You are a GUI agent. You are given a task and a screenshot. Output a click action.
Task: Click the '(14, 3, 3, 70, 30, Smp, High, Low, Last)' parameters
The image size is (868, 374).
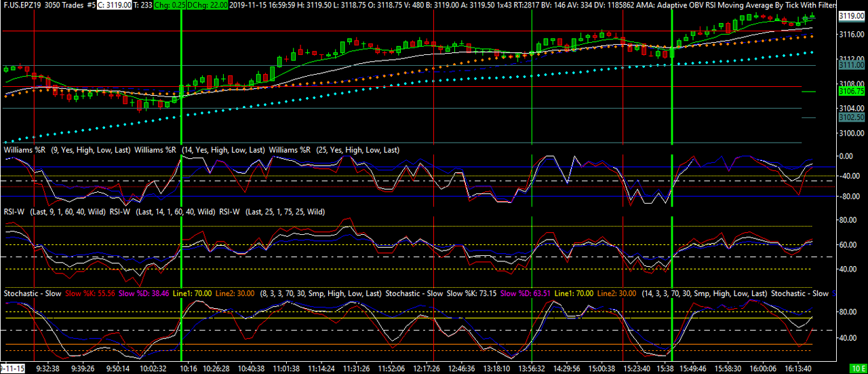[x=703, y=293]
